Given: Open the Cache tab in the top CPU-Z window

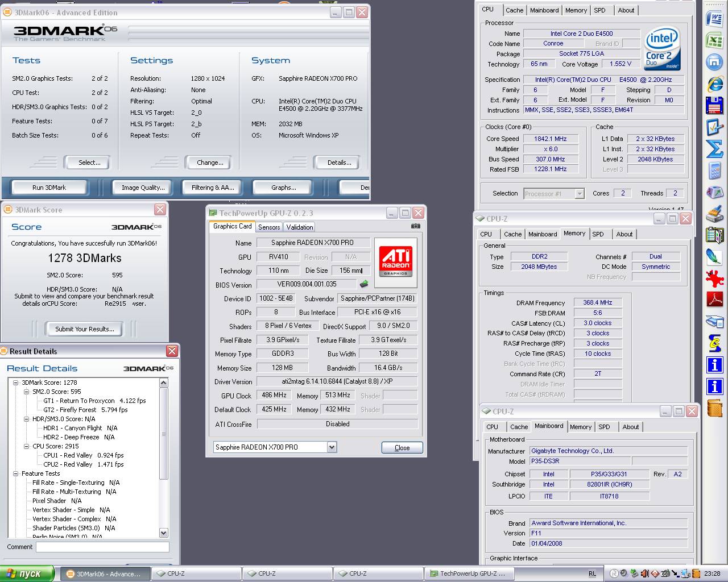Looking at the screenshot, I should pyautogui.click(x=515, y=10).
